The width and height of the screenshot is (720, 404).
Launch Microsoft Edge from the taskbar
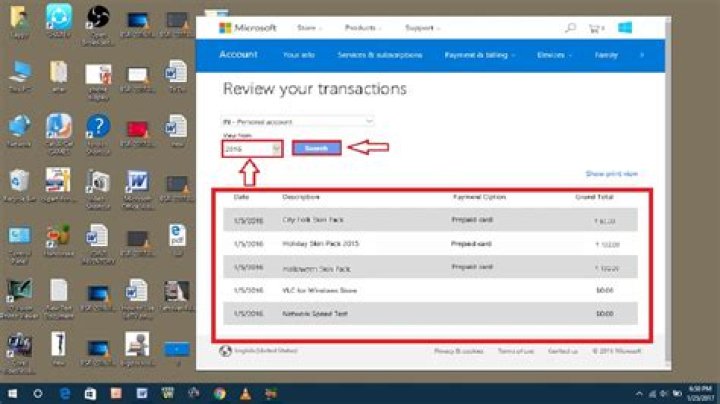pos(65,393)
